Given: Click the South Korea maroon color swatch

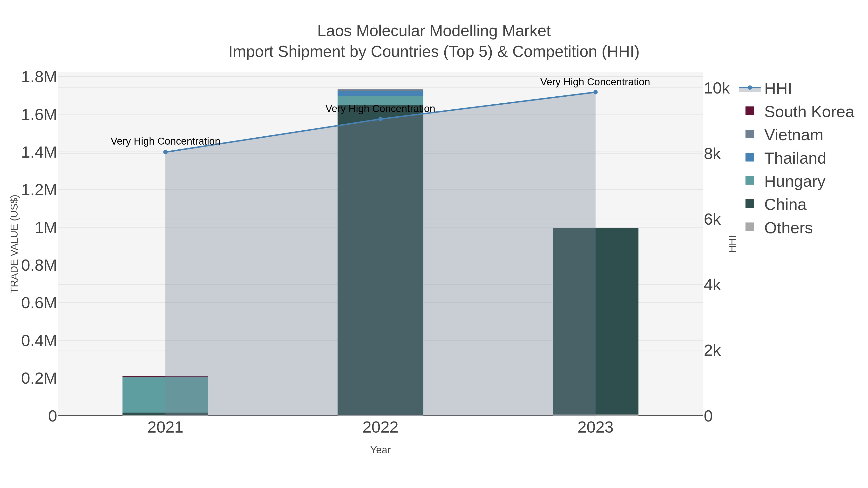Looking at the screenshot, I should [x=750, y=111].
